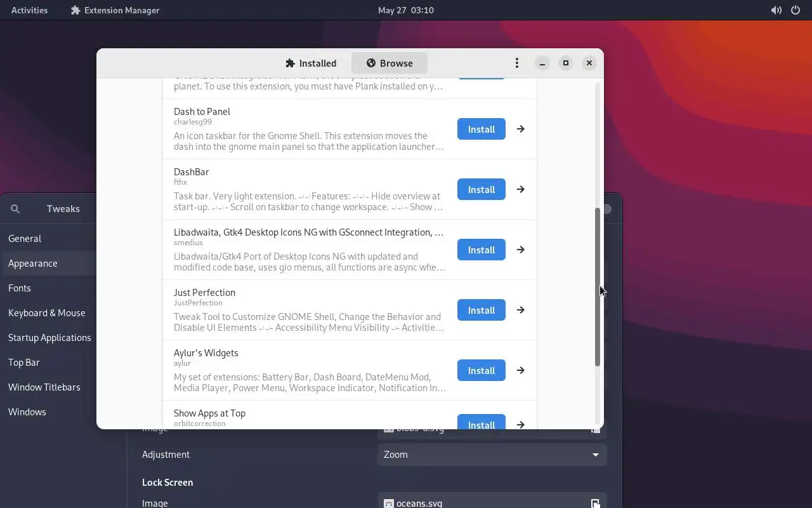Click author name orbitcorrection

pos(200,424)
